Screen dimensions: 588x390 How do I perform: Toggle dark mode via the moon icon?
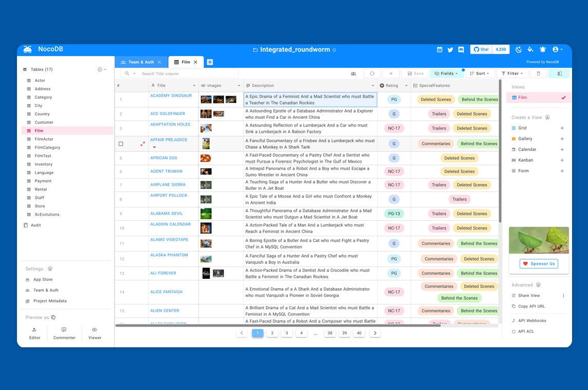point(519,49)
